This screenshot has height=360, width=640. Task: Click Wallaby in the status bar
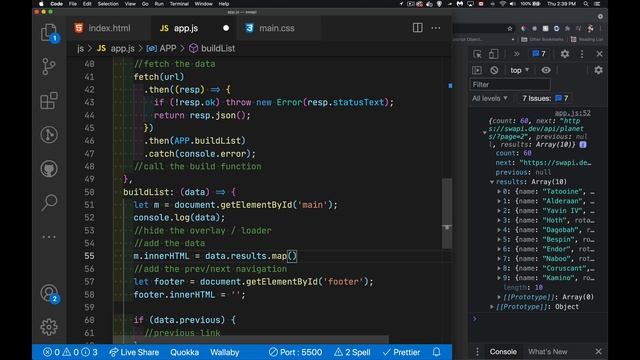(x=224, y=352)
